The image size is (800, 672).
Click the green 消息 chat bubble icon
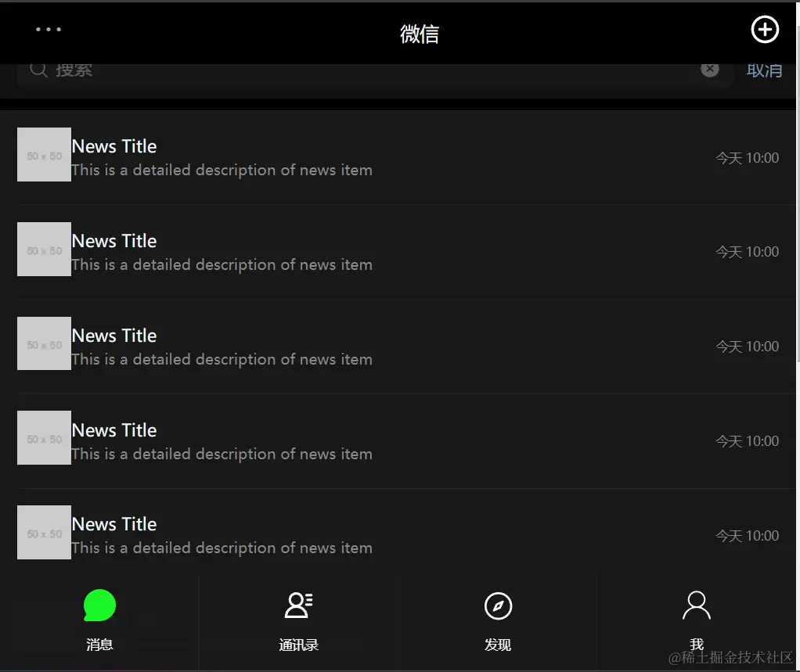click(99, 606)
